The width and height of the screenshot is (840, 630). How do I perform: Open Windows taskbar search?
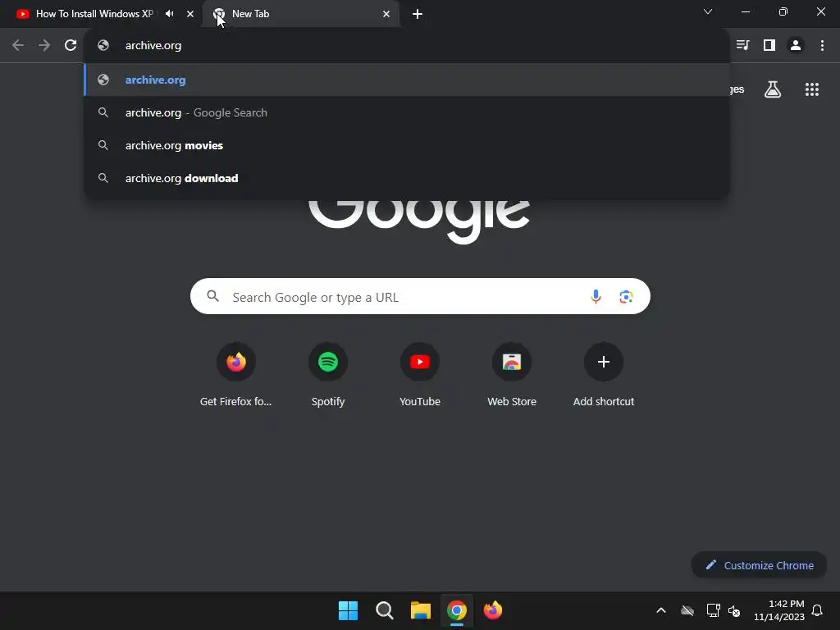click(384, 610)
